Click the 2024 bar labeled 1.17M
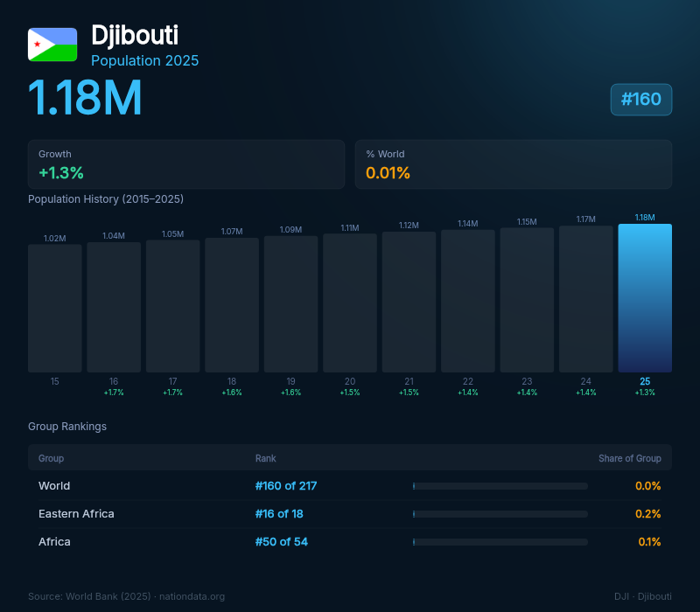The image size is (700, 612). click(x=585, y=299)
